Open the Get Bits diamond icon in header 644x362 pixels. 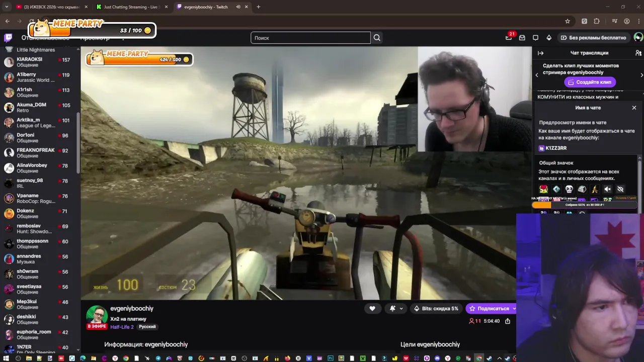coord(549,38)
